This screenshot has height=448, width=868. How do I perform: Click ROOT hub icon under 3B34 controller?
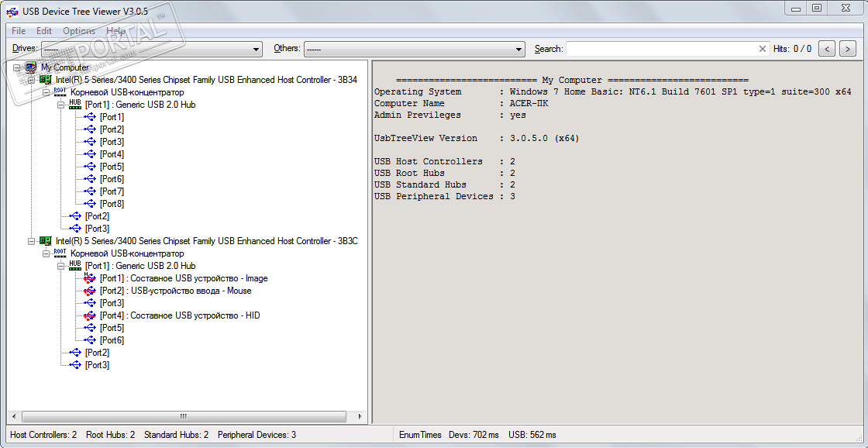click(x=61, y=92)
